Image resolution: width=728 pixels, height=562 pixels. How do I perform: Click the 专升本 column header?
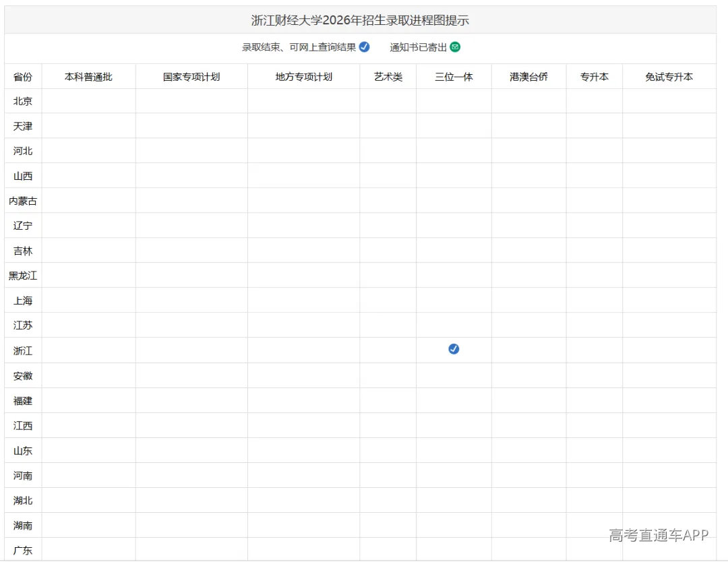595,77
